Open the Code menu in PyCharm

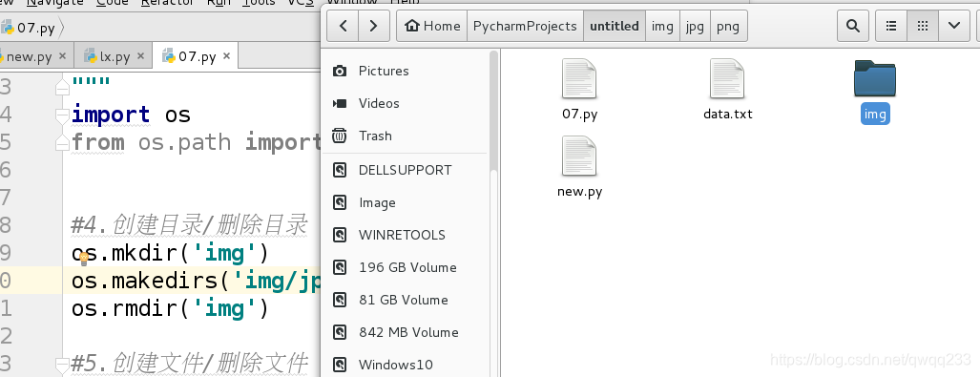pyautogui.click(x=112, y=3)
